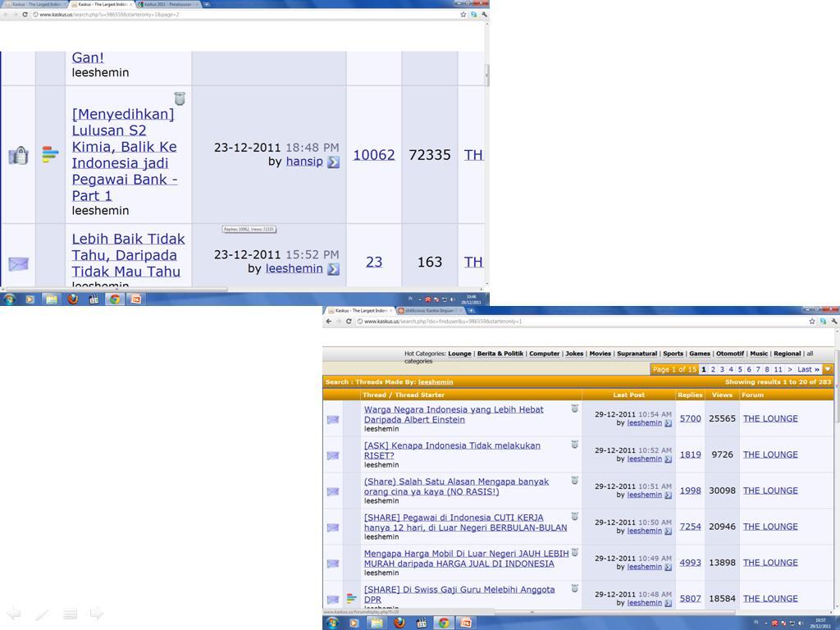This screenshot has width=840, height=630.
Task: Bookmark star in the upper browser window
Action: tap(463, 15)
